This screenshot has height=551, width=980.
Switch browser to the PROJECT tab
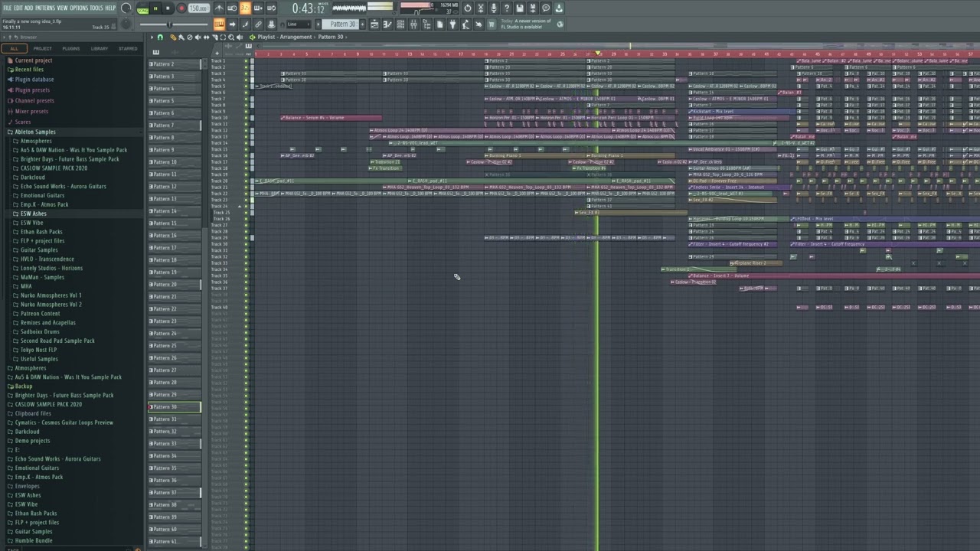[x=42, y=48]
